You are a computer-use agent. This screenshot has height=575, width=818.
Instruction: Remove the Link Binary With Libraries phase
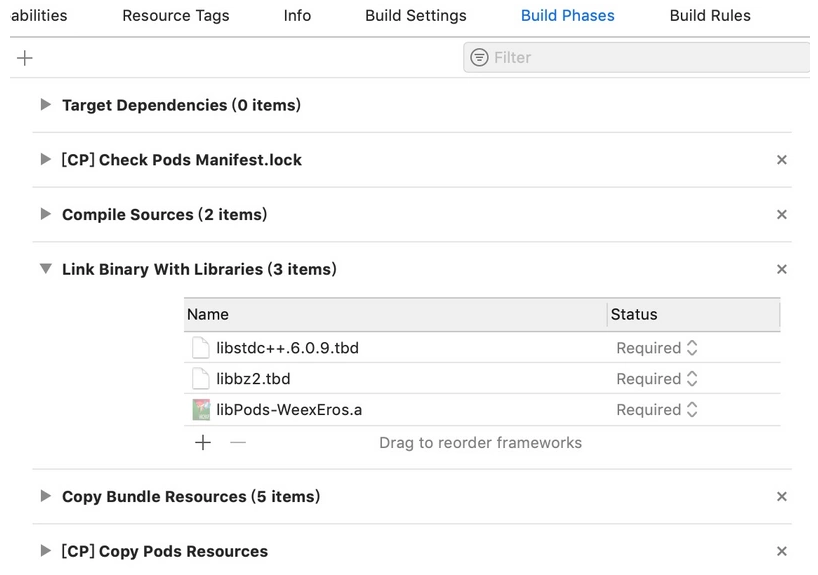tap(782, 269)
